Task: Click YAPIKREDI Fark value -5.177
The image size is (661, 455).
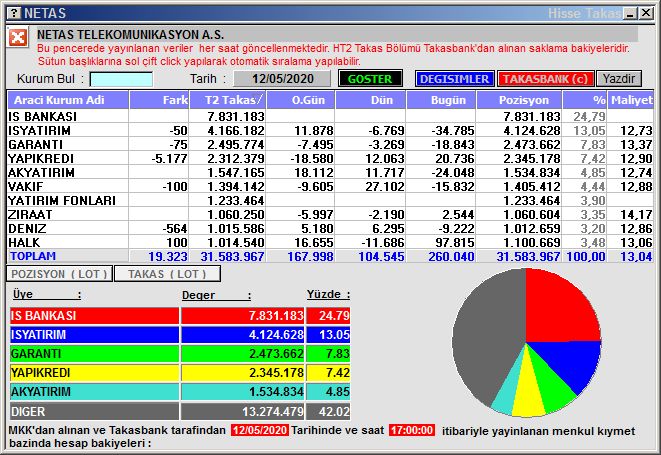Action: click(169, 159)
